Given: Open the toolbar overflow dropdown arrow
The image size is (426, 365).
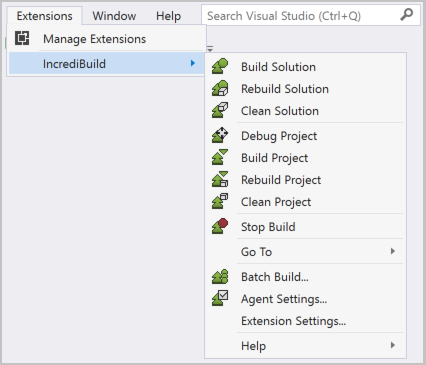Looking at the screenshot, I should 210,49.
